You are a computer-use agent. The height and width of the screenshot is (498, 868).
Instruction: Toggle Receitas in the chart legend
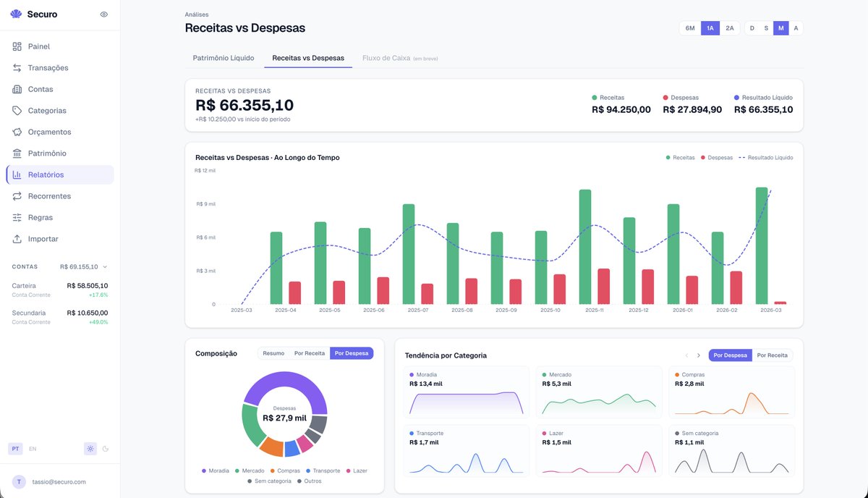680,157
